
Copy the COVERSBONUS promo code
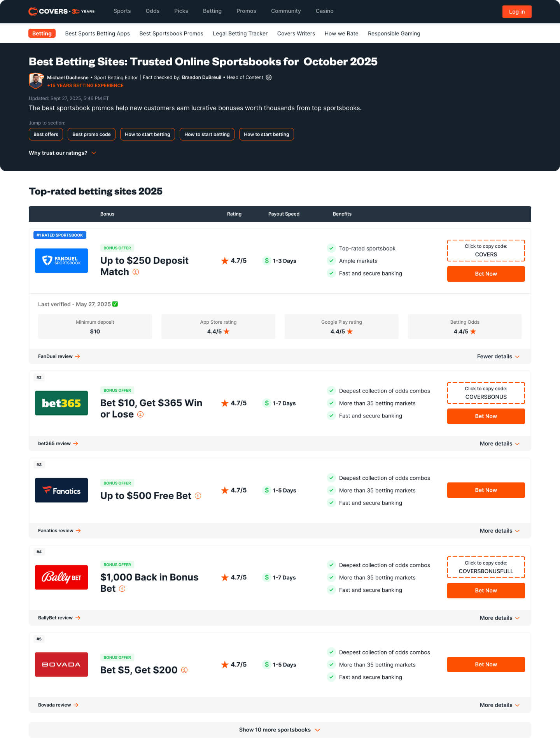486,393
